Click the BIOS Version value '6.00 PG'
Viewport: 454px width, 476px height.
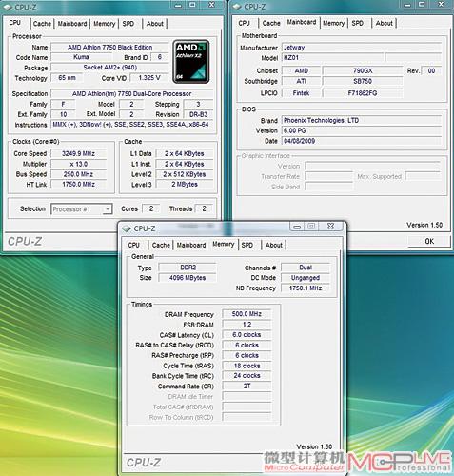coord(362,130)
